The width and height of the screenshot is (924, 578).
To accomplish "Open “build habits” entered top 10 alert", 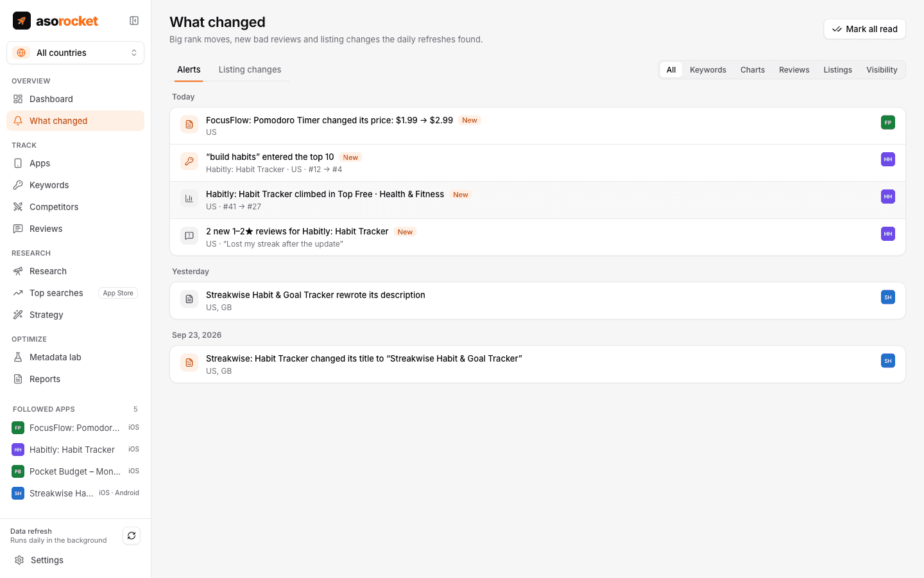I will coord(538,163).
